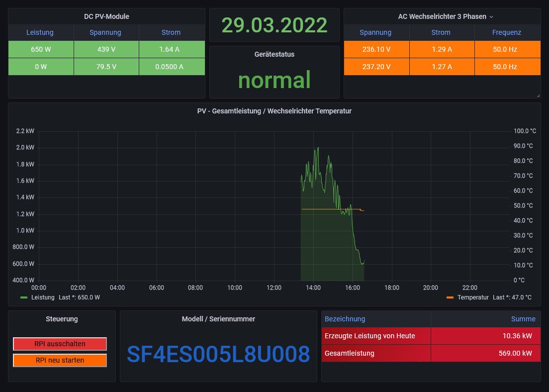Sort AC Wechselrichter table by Spannung header
This screenshot has width=549, height=392.
pos(375,32)
